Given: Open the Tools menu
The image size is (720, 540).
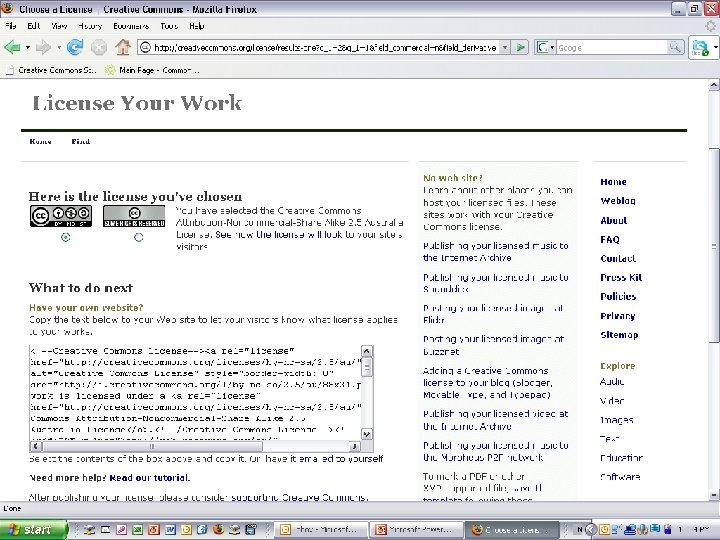Looking at the screenshot, I should coord(169,26).
